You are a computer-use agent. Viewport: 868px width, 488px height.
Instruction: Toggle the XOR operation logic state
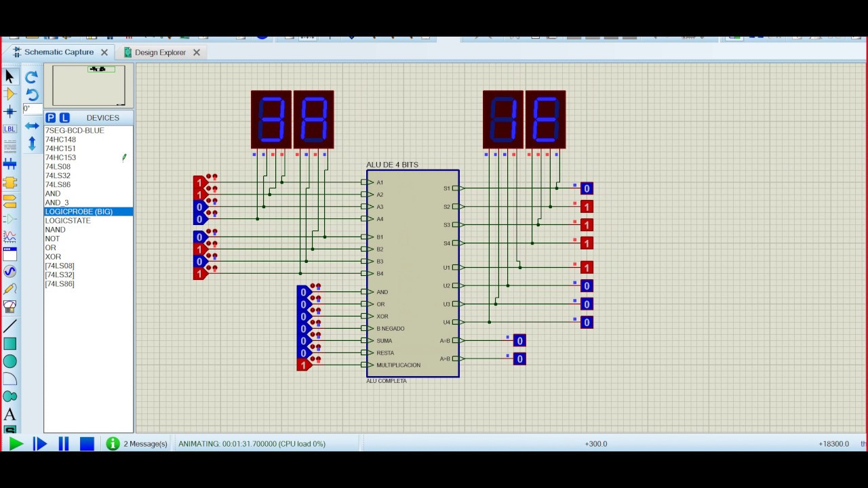coord(303,317)
